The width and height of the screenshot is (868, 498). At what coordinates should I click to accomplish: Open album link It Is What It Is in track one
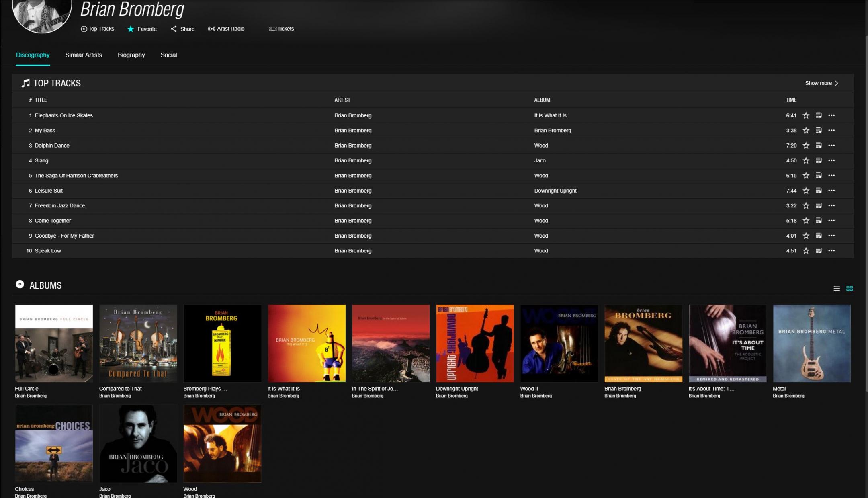pyautogui.click(x=550, y=115)
